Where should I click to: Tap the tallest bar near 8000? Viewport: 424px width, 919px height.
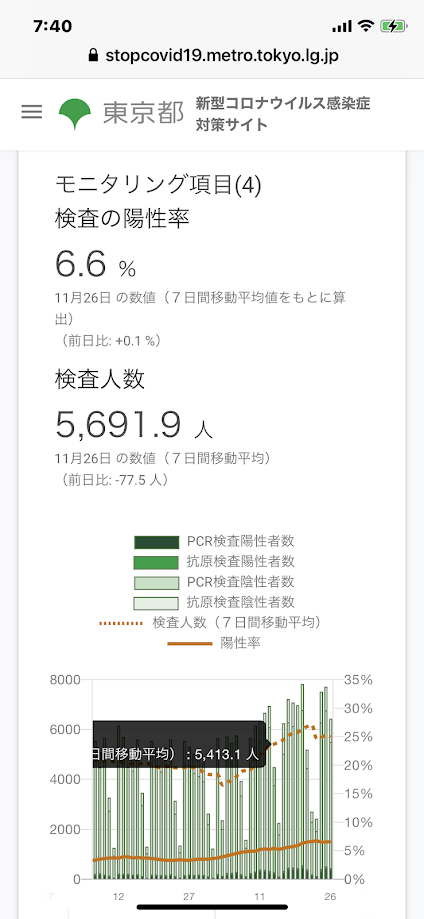[303, 781]
